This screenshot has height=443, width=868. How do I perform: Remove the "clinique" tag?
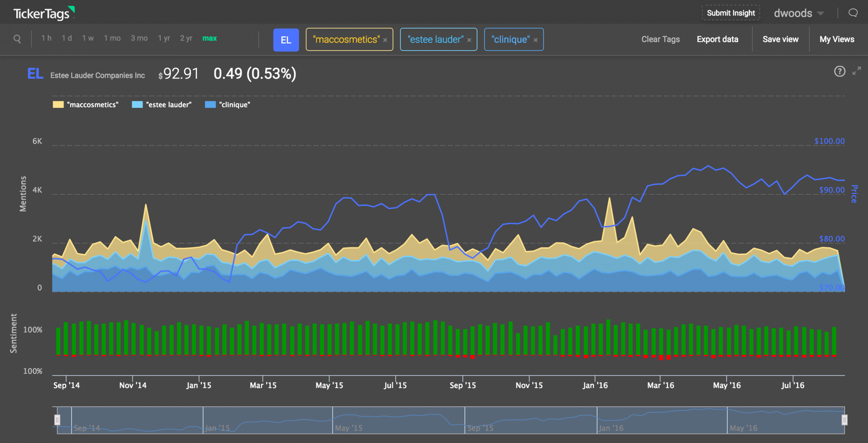point(536,40)
